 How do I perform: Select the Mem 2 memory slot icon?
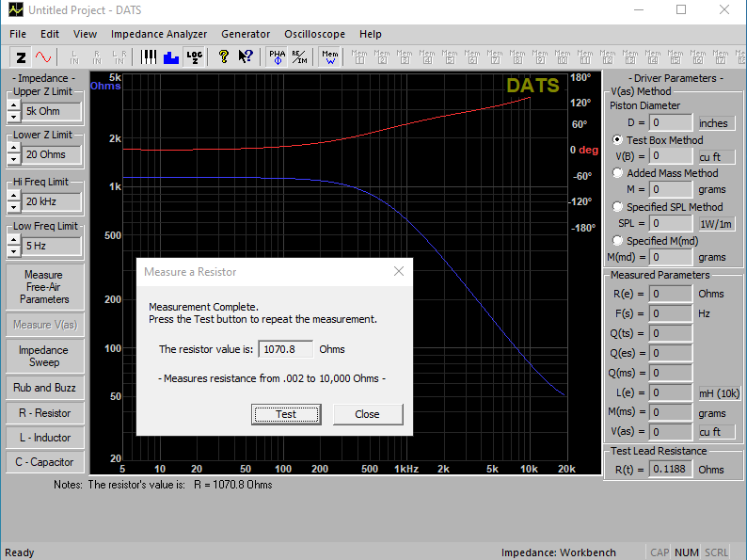pyautogui.click(x=382, y=57)
